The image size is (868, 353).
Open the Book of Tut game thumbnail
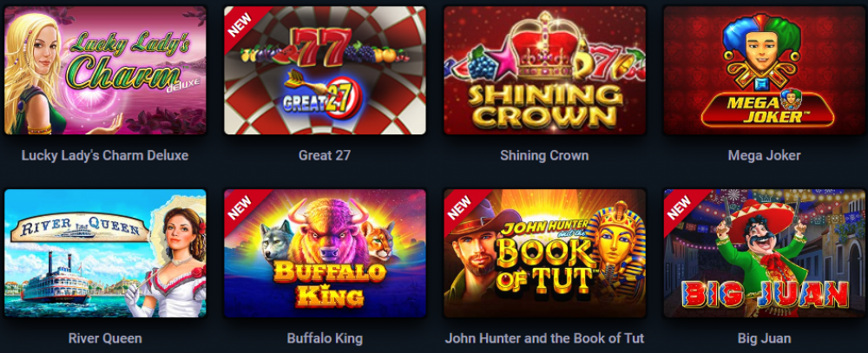pyautogui.click(x=545, y=253)
